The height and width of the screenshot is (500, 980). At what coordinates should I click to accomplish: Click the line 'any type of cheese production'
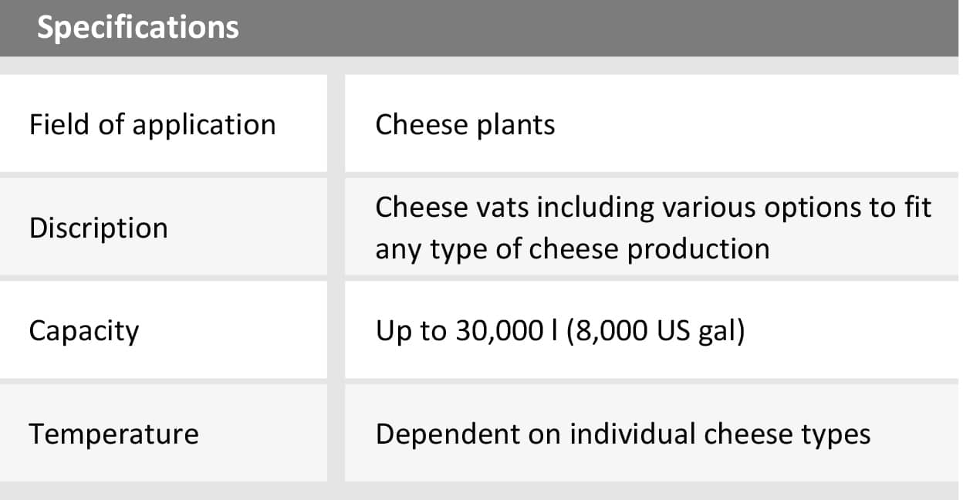(x=572, y=249)
